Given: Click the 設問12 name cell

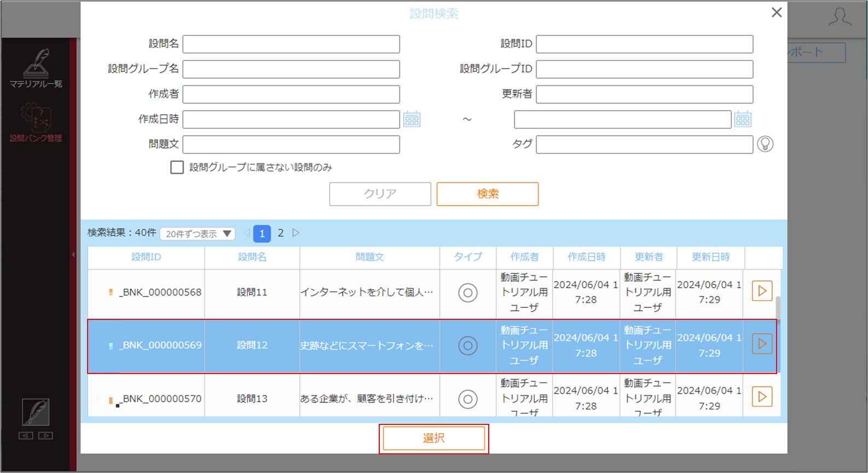Looking at the screenshot, I should [252, 346].
